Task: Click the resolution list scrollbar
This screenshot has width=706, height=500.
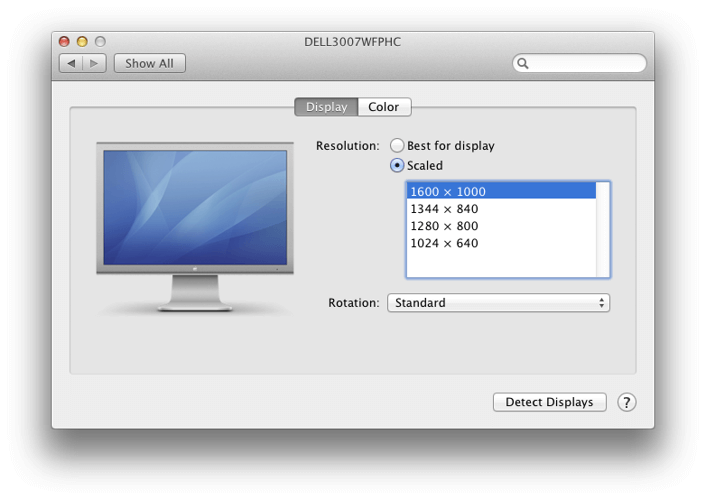Action: click(x=602, y=230)
